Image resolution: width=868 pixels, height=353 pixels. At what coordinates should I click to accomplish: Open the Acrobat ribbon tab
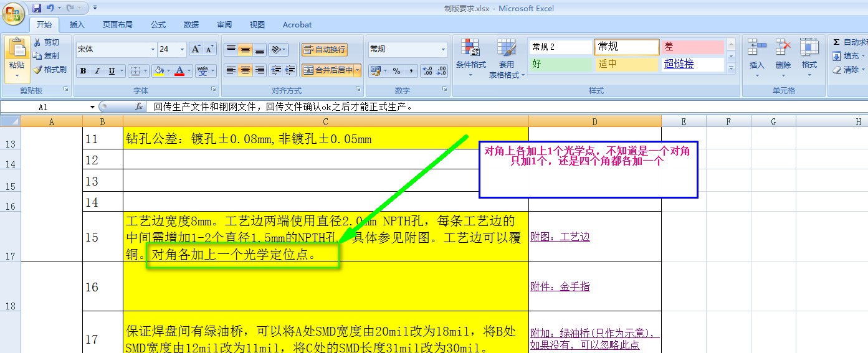pos(297,25)
